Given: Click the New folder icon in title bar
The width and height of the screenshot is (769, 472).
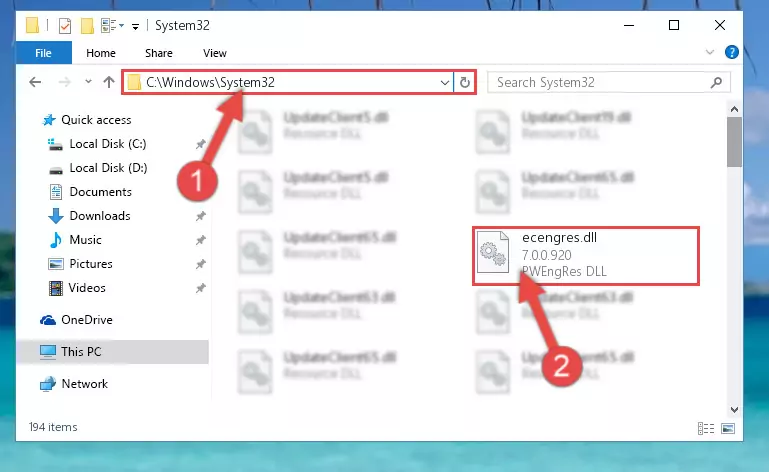Looking at the screenshot, I should coord(87,26).
